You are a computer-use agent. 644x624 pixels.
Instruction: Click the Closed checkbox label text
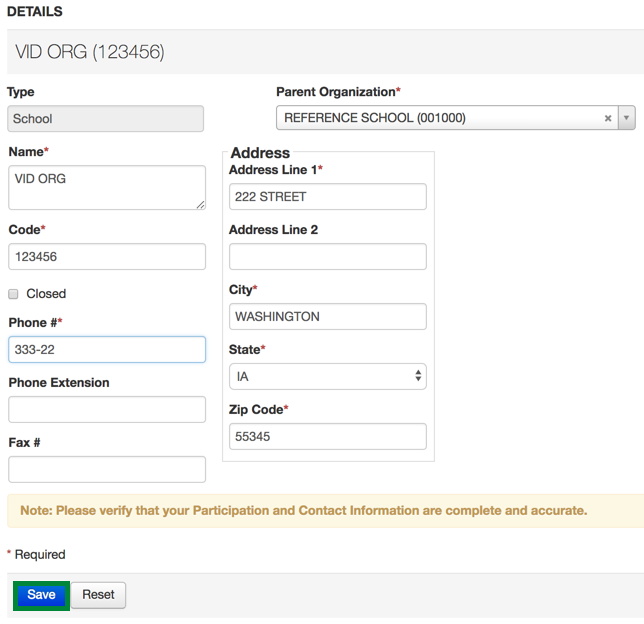pyautogui.click(x=46, y=294)
